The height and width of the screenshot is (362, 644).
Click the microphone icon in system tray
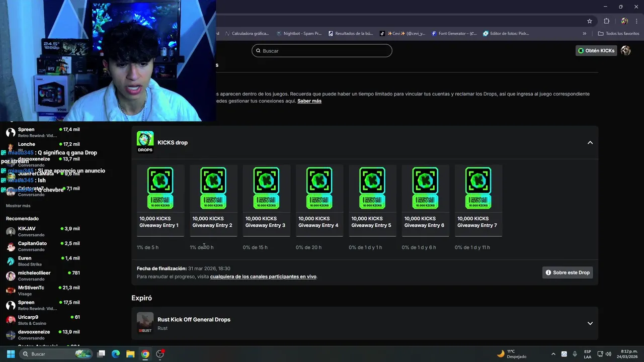(x=575, y=354)
